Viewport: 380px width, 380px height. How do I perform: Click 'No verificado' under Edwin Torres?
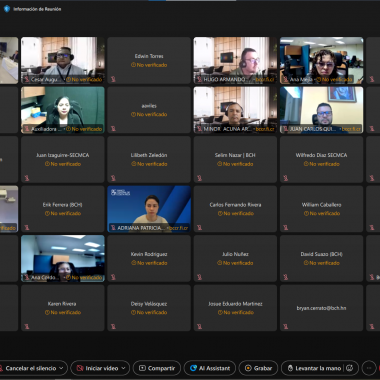(149, 65)
